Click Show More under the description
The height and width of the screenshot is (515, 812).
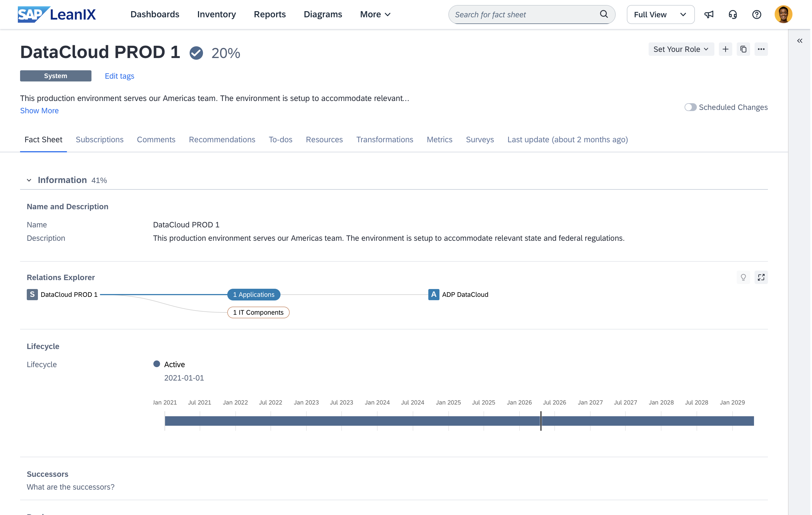pos(39,111)
